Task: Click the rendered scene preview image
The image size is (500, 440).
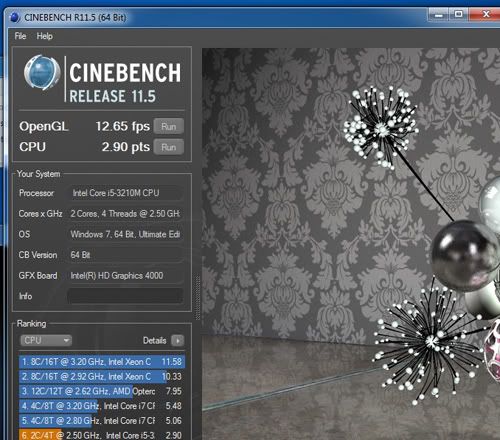Action: [351, 244]
